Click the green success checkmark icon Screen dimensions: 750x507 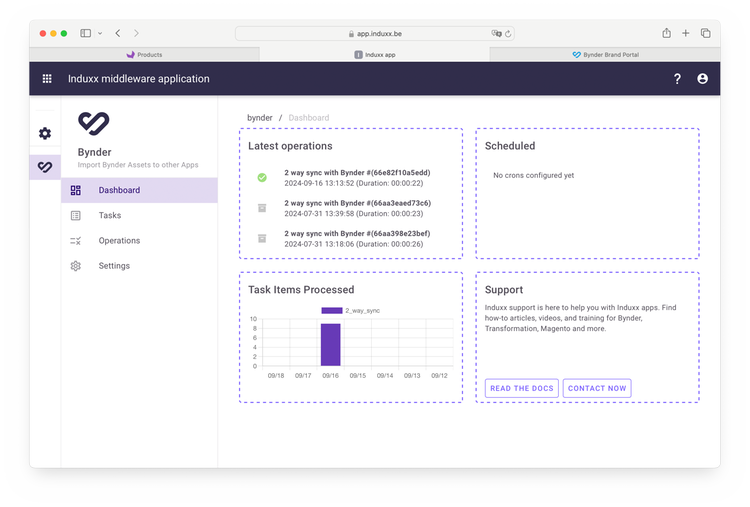click(x=262, y=177)
